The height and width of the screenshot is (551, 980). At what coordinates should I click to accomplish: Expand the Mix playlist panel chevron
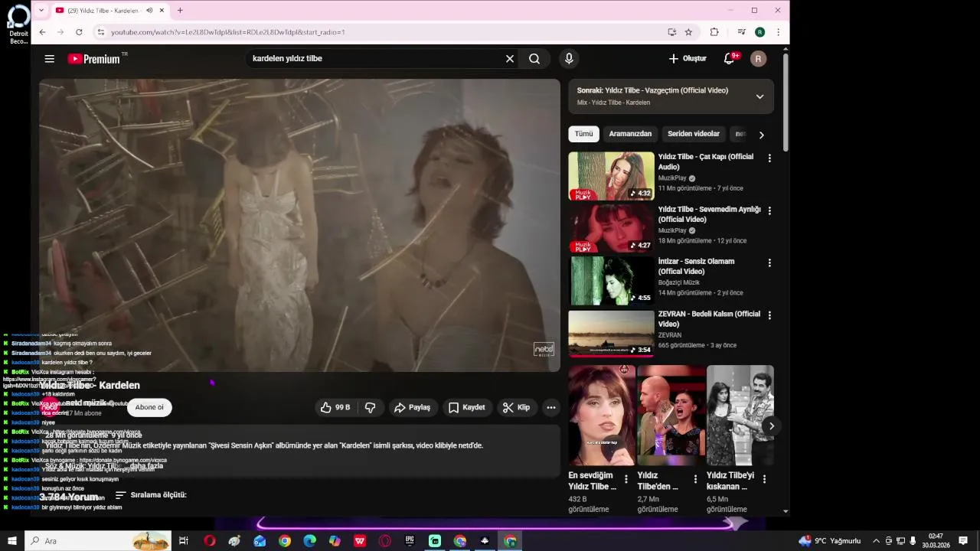759,96
